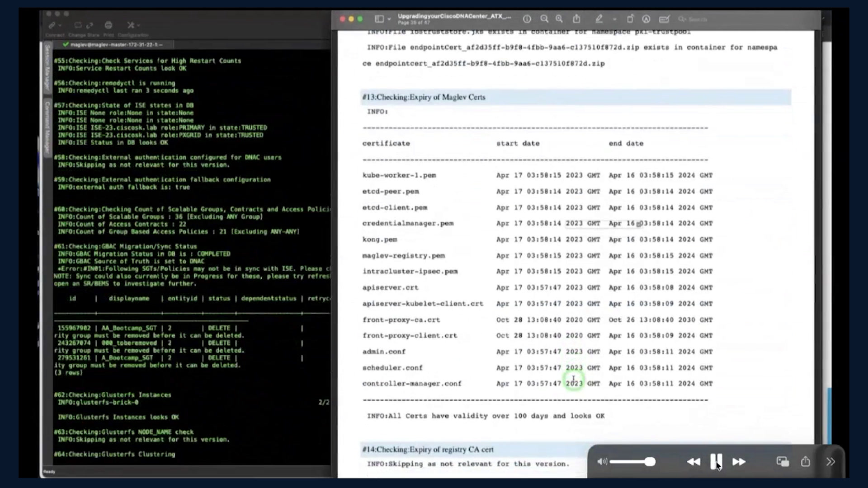Show the Markup toolbar in Preview
This screenshot has width=868, height=488.
(646, 19)
